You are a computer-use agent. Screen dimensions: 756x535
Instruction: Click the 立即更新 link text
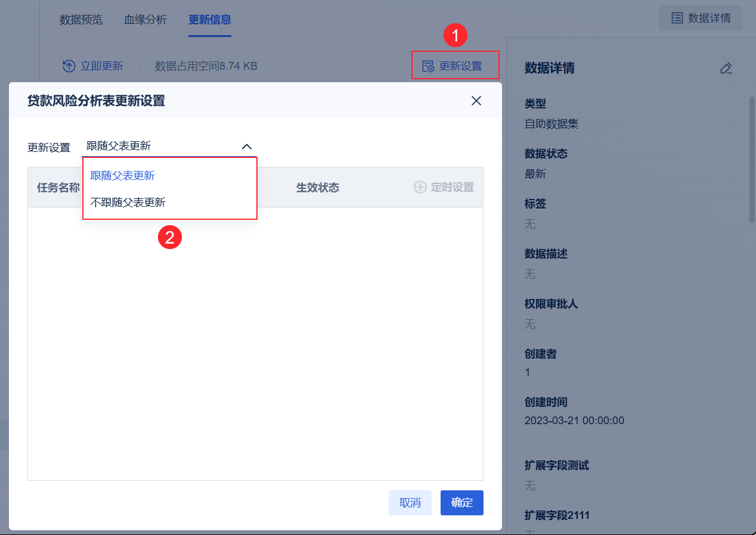point(102,66)
